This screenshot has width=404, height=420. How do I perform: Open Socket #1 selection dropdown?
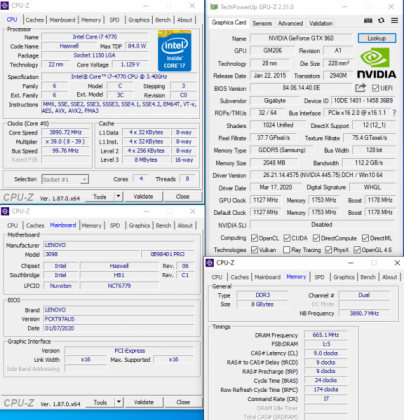pos(65,179)
